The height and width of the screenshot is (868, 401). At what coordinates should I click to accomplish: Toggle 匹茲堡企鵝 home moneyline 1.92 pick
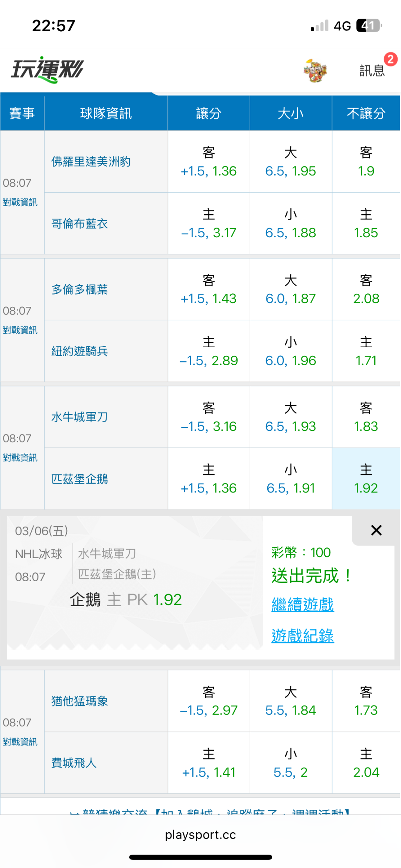(x=366, y=479)
